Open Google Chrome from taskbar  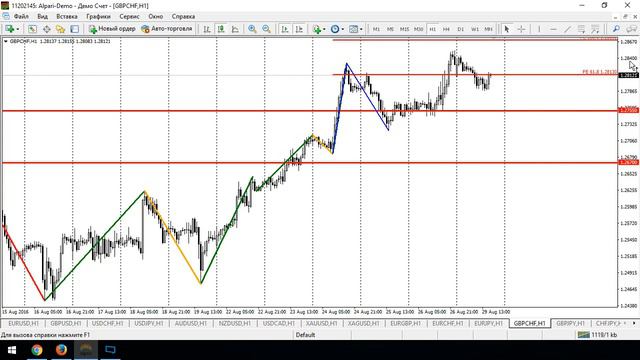[x=37, y=350]
